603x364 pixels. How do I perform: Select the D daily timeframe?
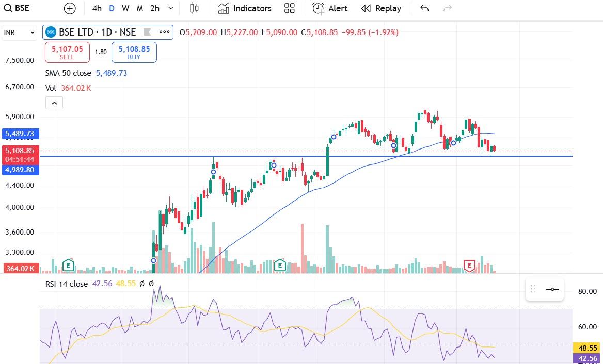(x=112, y=8)
